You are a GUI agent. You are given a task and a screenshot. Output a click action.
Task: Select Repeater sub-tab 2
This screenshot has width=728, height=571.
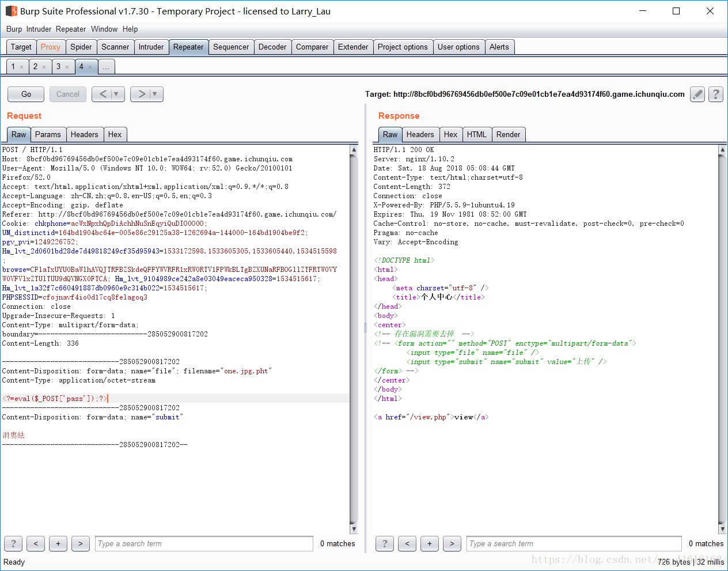tap(35, 67)
